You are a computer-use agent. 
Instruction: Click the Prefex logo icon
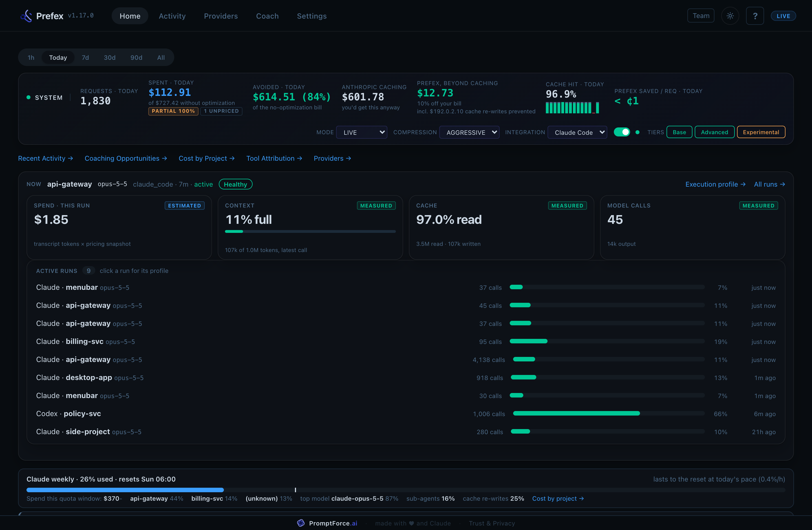click(26, 16)
